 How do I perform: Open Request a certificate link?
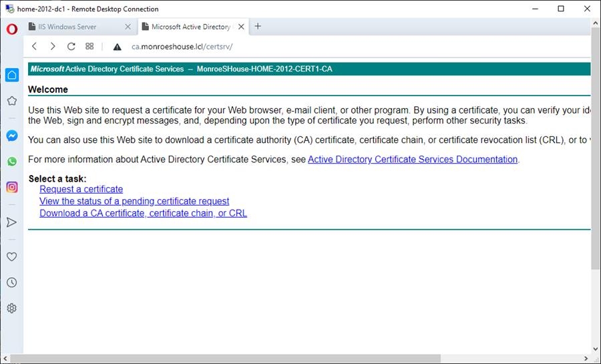pyautogui.click(x=81, y=189)
